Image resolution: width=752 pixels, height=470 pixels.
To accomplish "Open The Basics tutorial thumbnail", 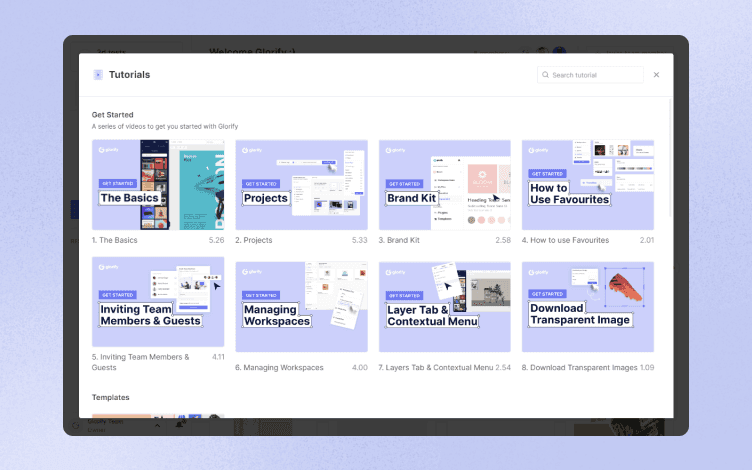I will (x=158, y=185).
